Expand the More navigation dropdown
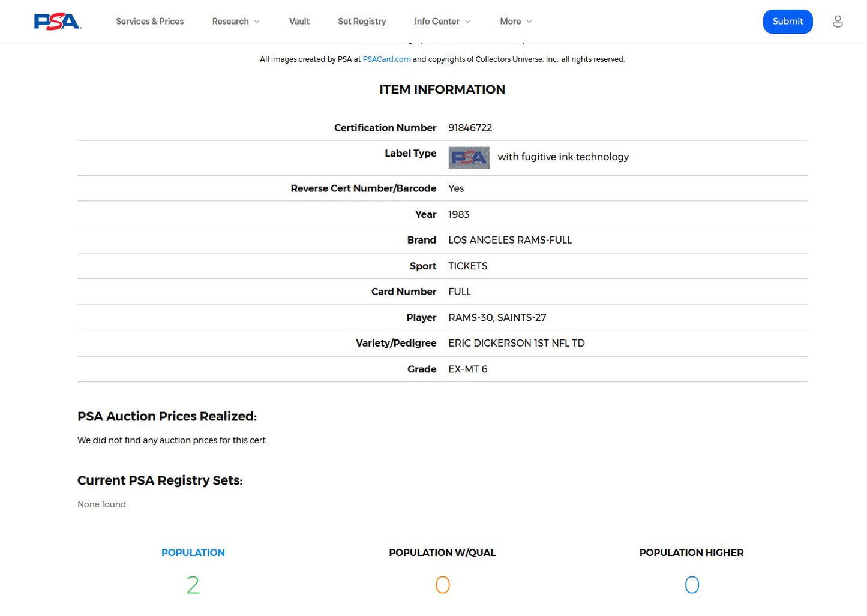 click(515, 22)
